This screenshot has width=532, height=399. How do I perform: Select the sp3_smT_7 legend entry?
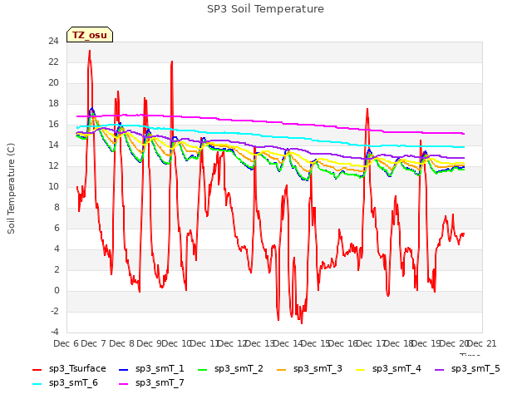151,382
